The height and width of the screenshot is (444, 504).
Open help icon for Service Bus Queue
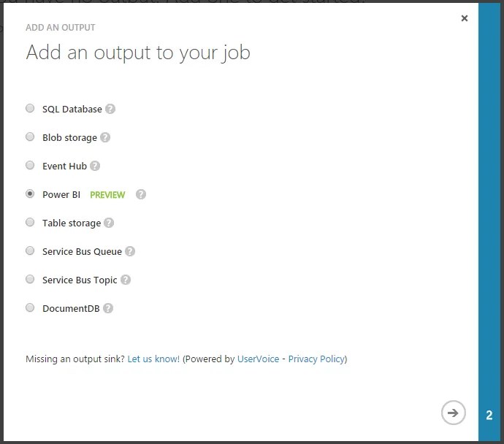(130, 251)
